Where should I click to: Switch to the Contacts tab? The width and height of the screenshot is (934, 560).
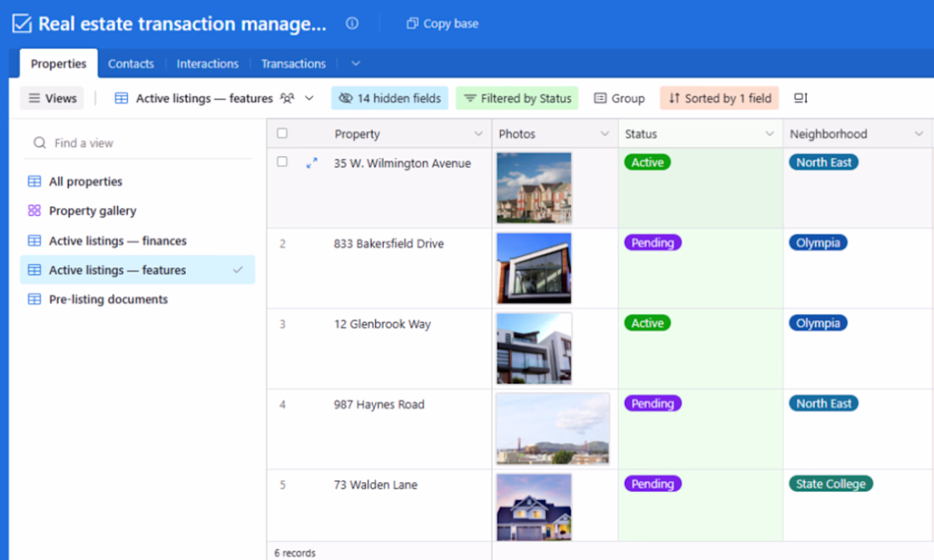pyautogui.click(x=131, y=64)
